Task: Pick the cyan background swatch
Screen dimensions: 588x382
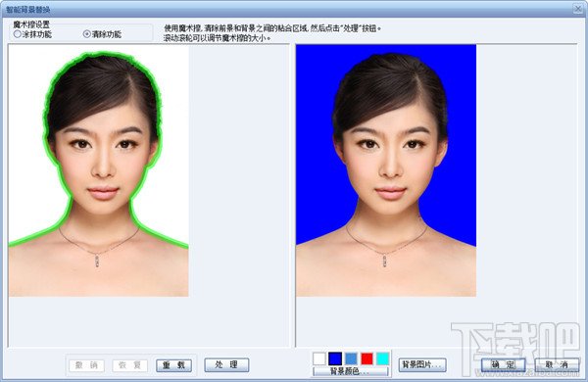Action: pos(383,358)
